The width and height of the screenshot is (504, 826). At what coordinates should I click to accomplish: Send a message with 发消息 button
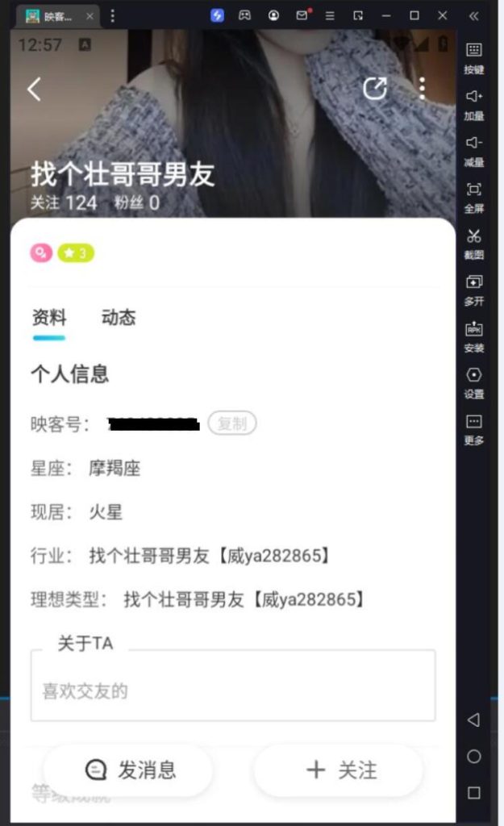coord(129,770)
